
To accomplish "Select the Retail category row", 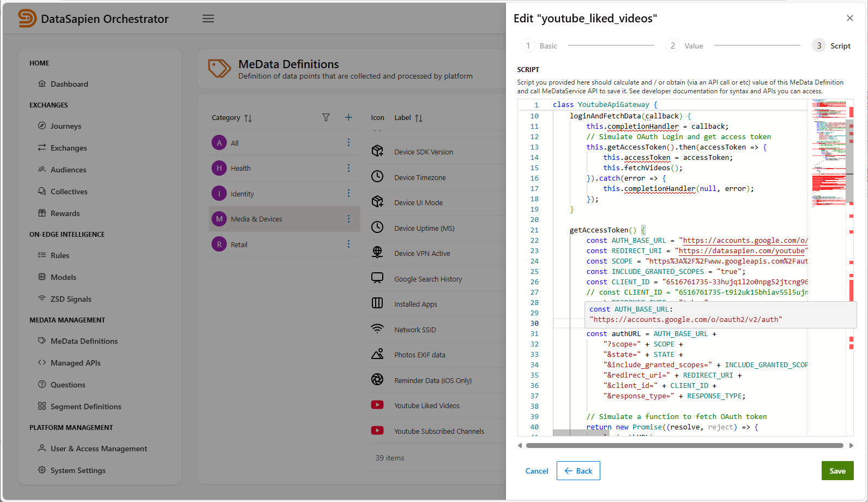I will pos(284,244).
